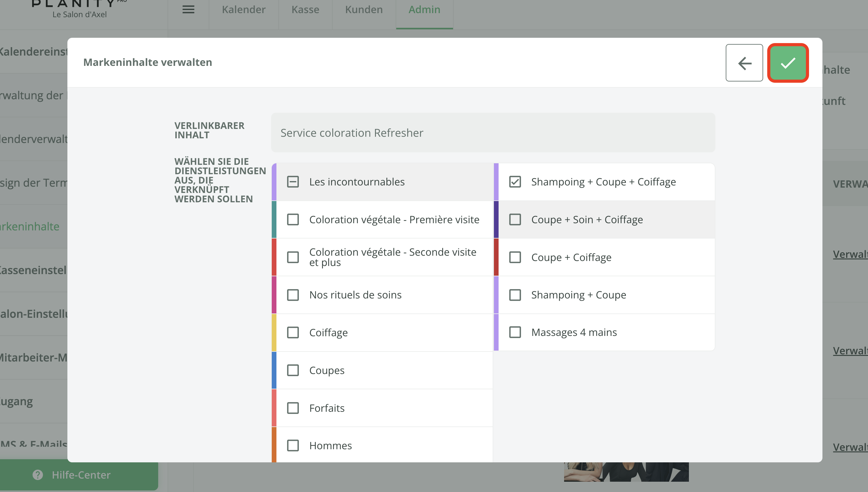Screen dimensions: 868x492
Task: Check Coloration végétale - Première visite
Action: (x=293, y=220)
